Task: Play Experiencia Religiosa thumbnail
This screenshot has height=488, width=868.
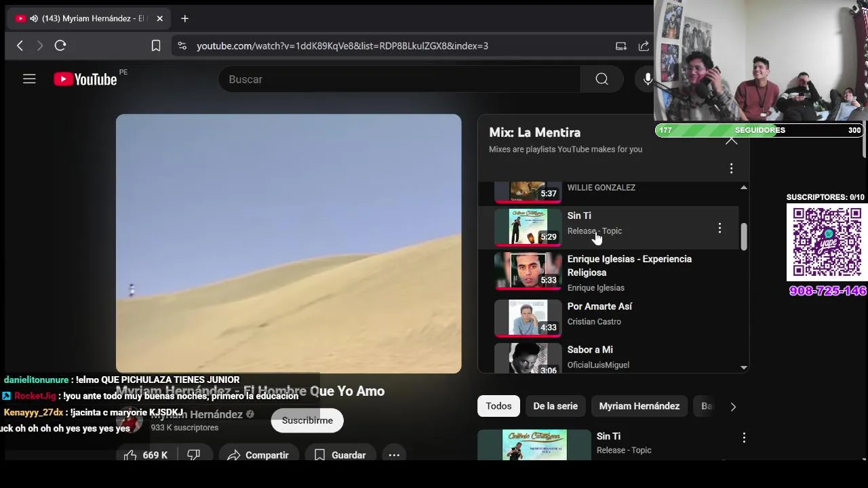Action: [528, 270]
